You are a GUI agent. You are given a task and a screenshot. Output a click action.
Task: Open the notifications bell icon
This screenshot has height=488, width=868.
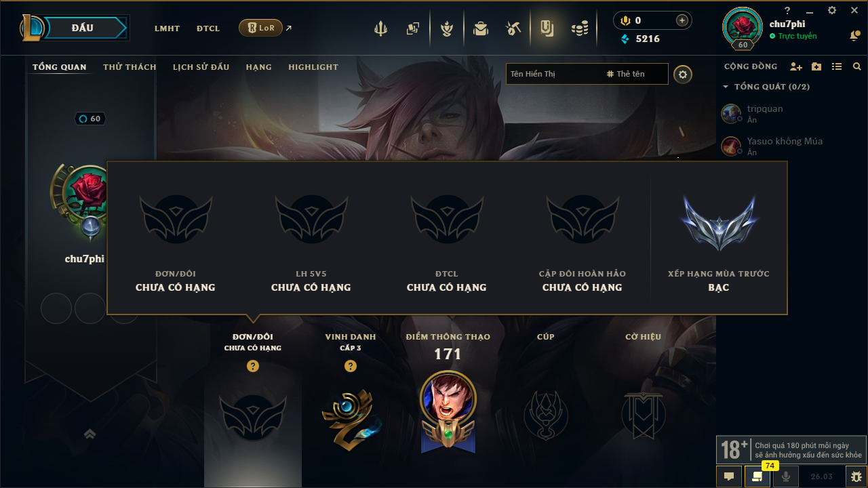tap(854, 35)
